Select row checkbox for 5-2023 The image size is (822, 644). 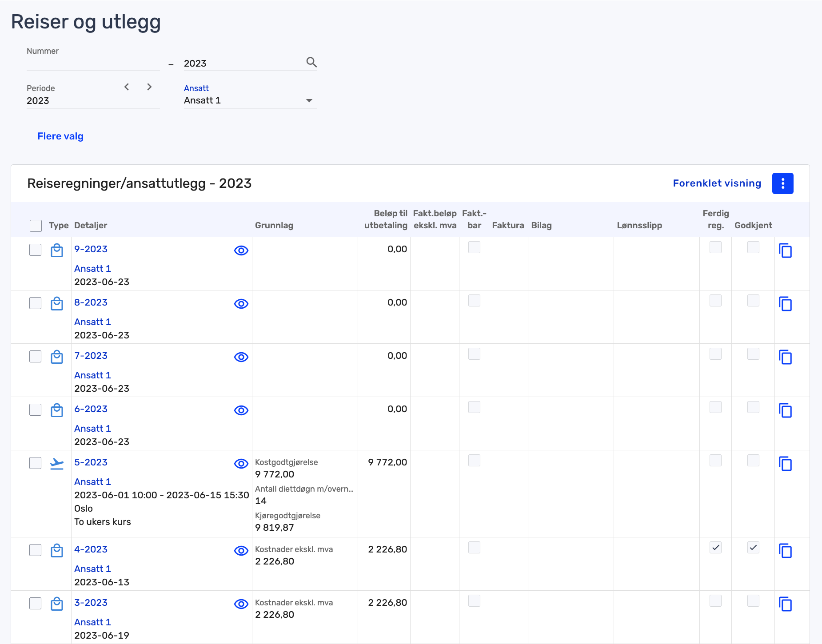click(x=35, y=463)
